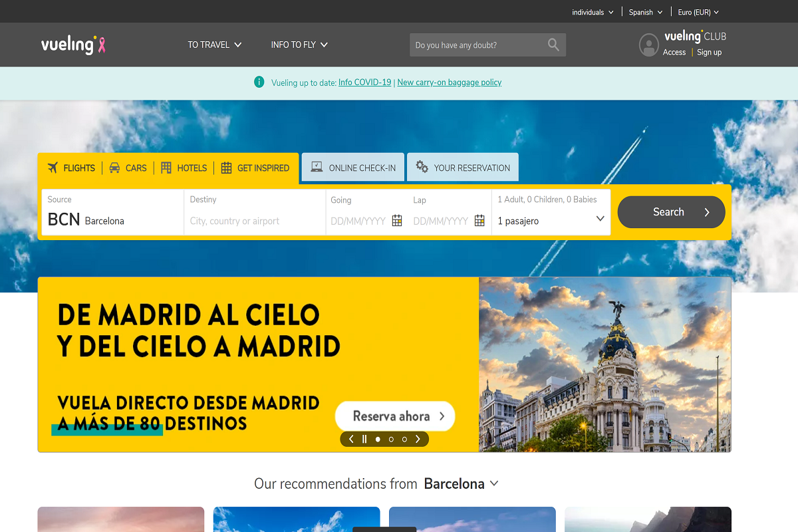Screen dimensions: 798x532
Task: Click the green info icon in notice bar
Action: (259, 82)
